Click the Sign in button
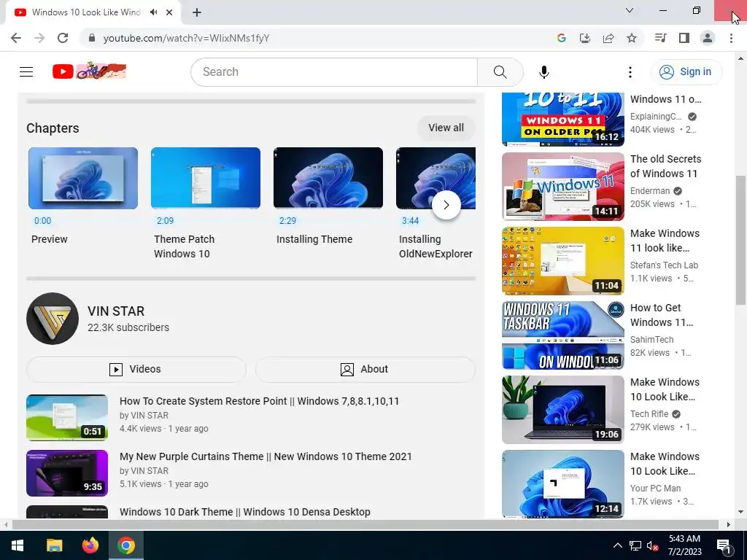The height and width of the screenshot is (560, 747). [x=686, y=72]
